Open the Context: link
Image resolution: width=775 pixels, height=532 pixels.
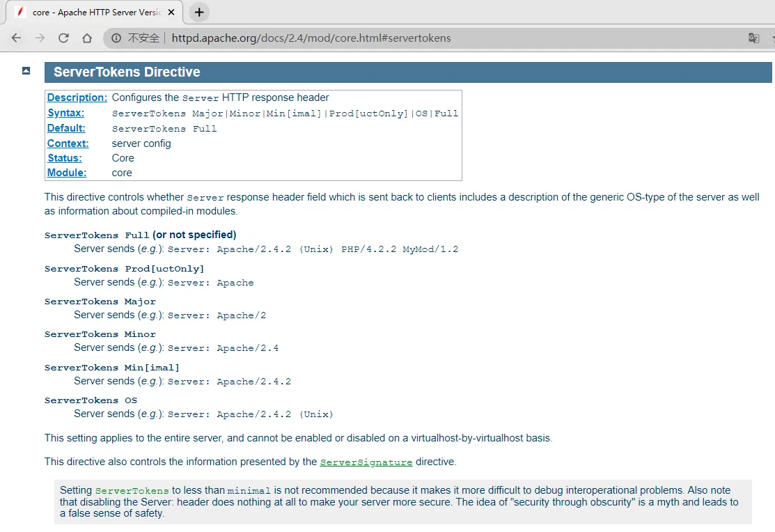[68, 143]
